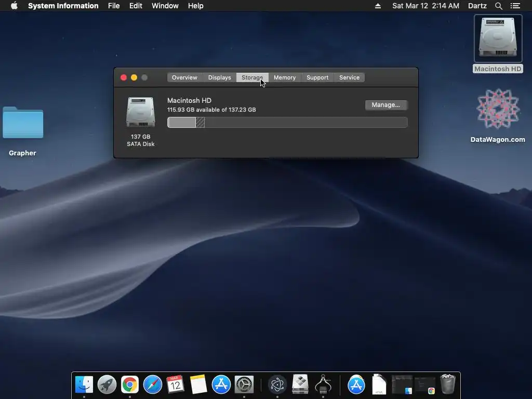Minimize the System Information window
The height and width of the screenshot is (399, 532).
(x=134, y=77)
